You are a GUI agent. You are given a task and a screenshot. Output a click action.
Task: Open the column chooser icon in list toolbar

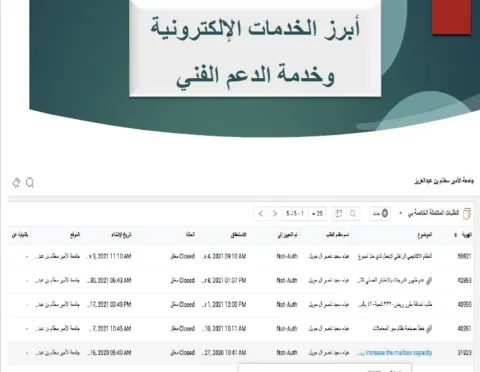click(x=339, y=214)
